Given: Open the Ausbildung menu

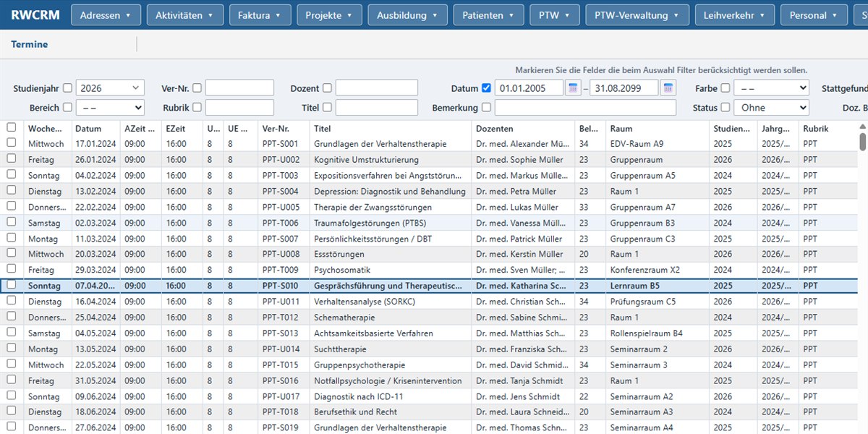Looking at the screenshot, I should [407, 15].
